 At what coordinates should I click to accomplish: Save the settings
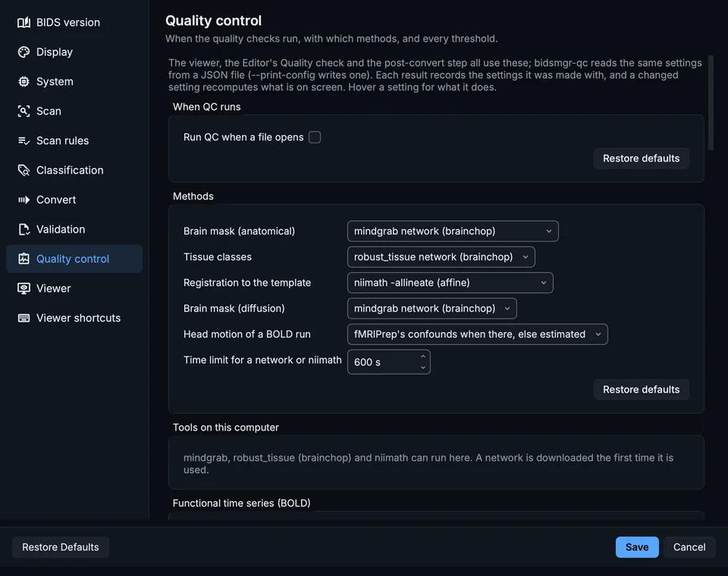coord(637,547)
